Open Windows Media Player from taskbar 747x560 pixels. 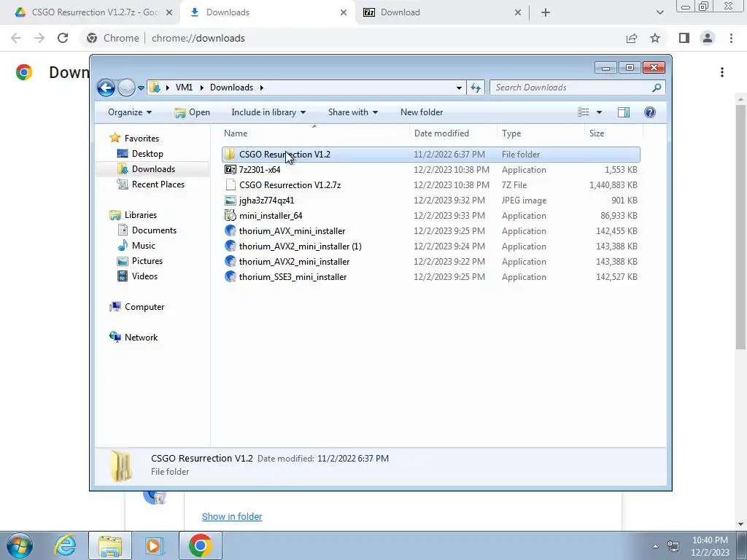154,545
